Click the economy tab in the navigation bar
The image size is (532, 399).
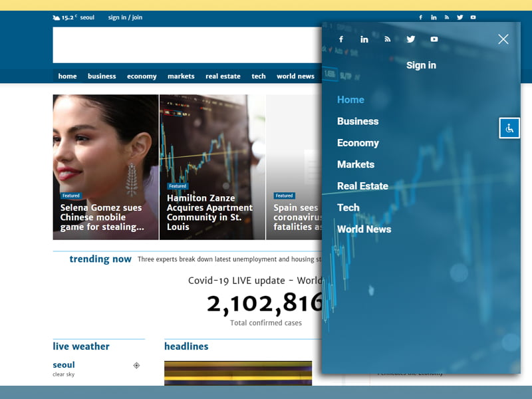(142, 76)
